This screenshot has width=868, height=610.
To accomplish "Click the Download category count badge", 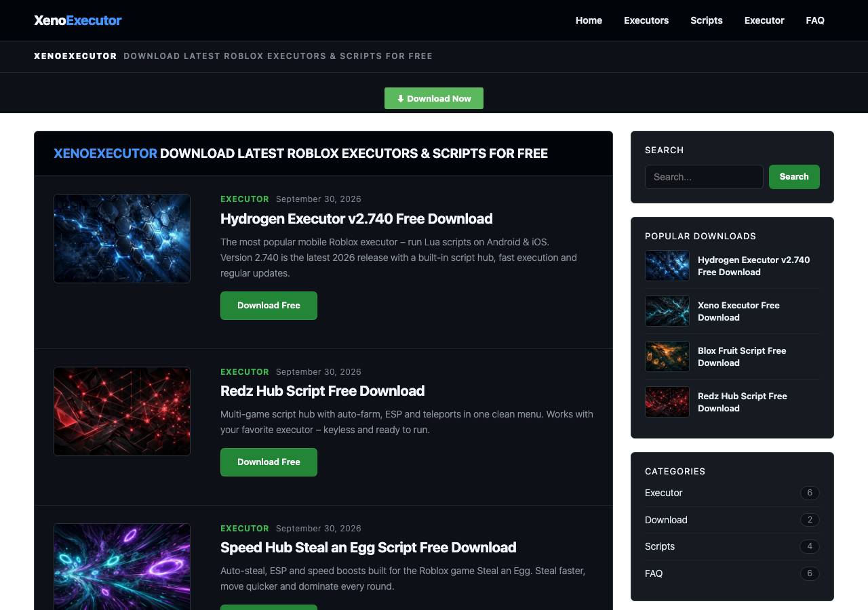I will (810, 520).
